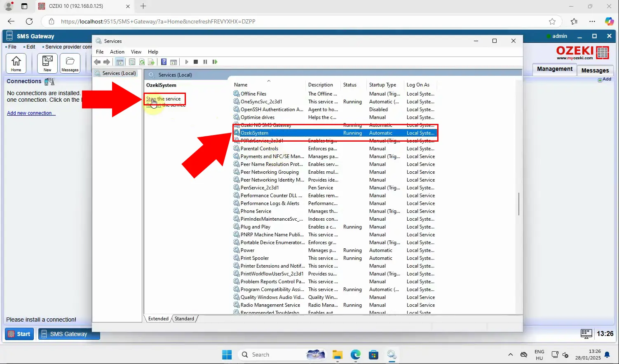
Task: Click the Ozeki Start button
Action: point(19,334)
